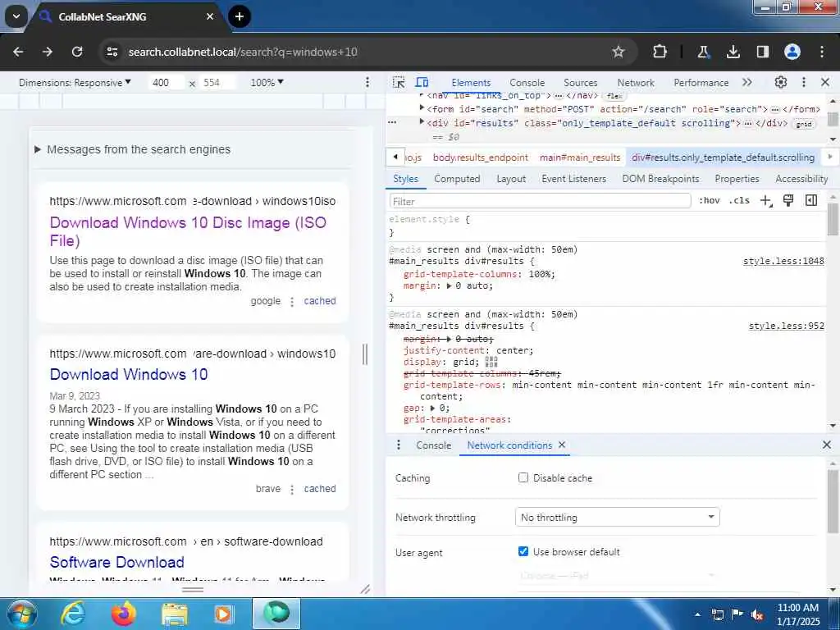
Task: Click the viewport width field showing 400
Action: click(166, 83)
